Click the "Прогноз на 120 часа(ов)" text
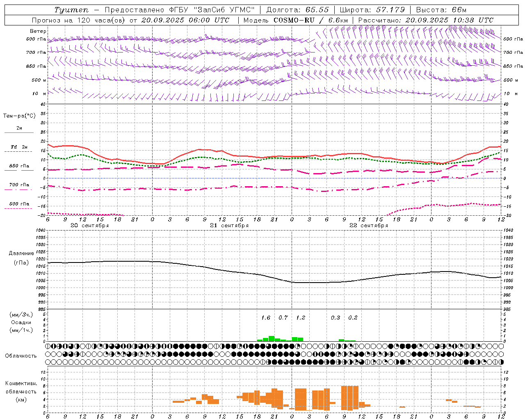 (79, 20)
